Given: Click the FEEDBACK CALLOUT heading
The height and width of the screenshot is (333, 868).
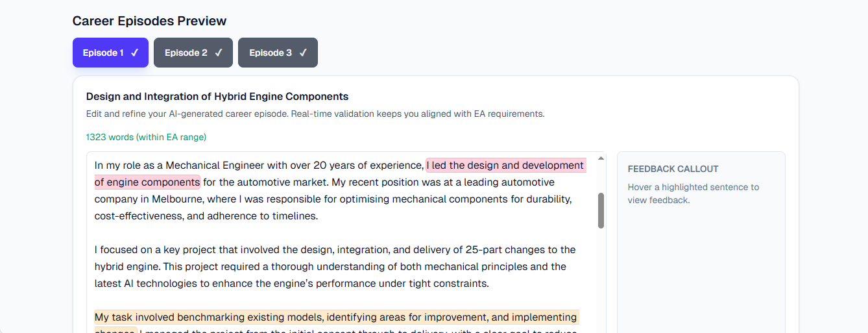Looking at the screenshot, I should pyautogui.click(x=673, y=169).
